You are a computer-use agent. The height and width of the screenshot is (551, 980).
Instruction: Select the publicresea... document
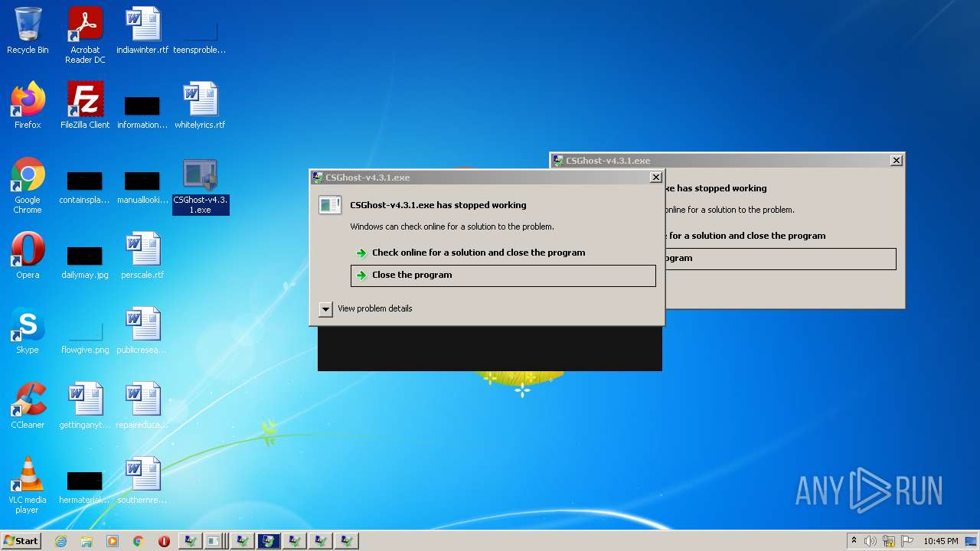[142, 331]
